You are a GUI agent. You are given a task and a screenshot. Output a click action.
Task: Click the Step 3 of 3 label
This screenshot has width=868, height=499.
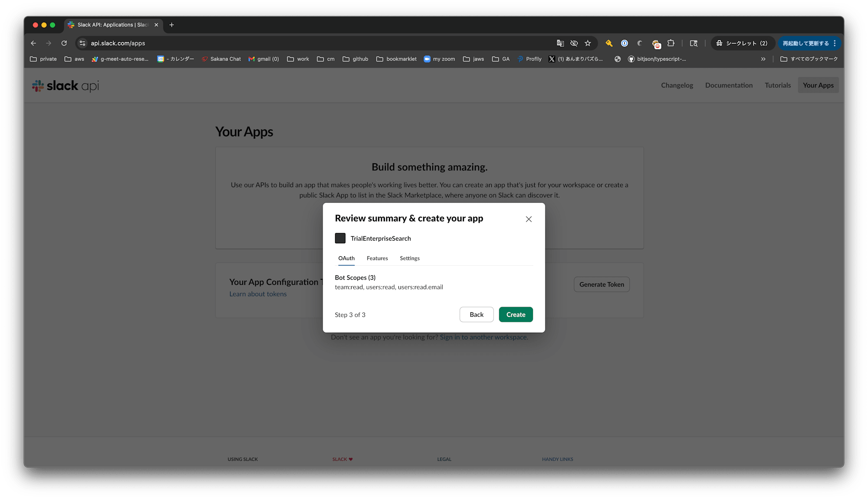(x=350, y=315)
